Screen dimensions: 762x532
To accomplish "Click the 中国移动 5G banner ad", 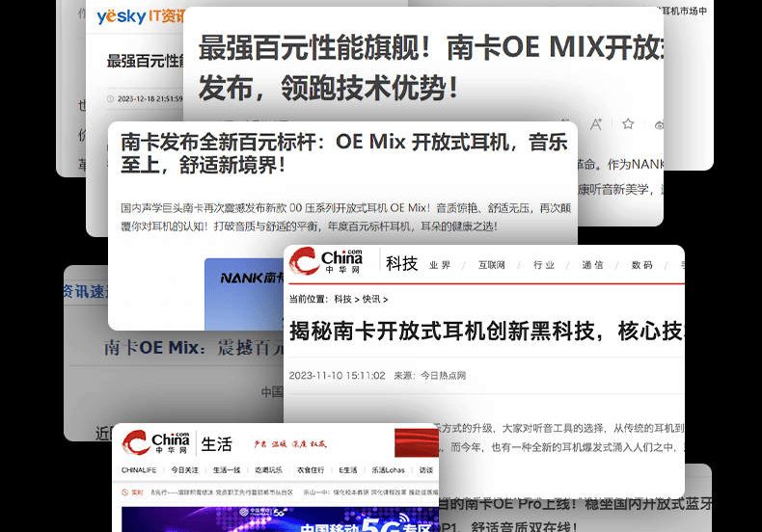I will coord(280,520).
